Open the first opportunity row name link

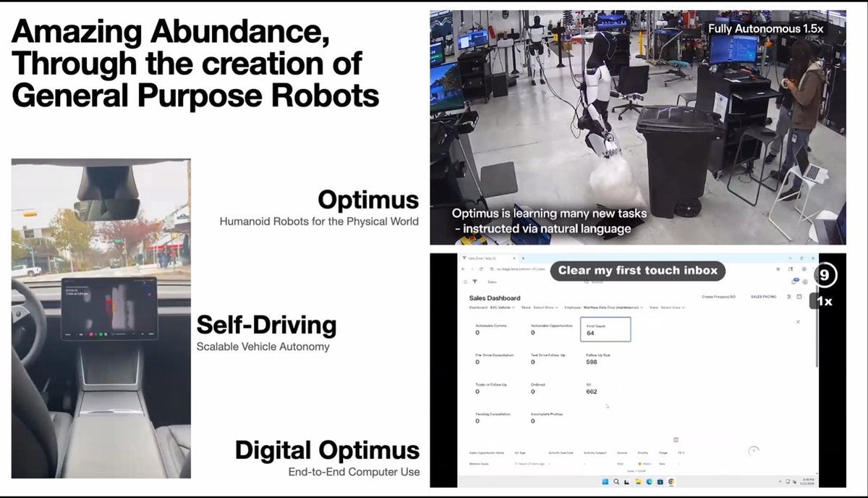pyautogui.click(x=479, y=464)
